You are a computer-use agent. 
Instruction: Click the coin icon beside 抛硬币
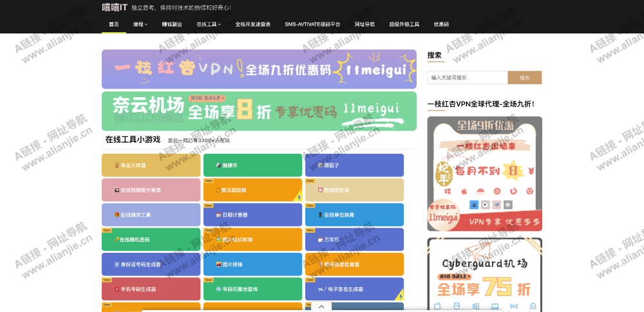pos(218,165)
